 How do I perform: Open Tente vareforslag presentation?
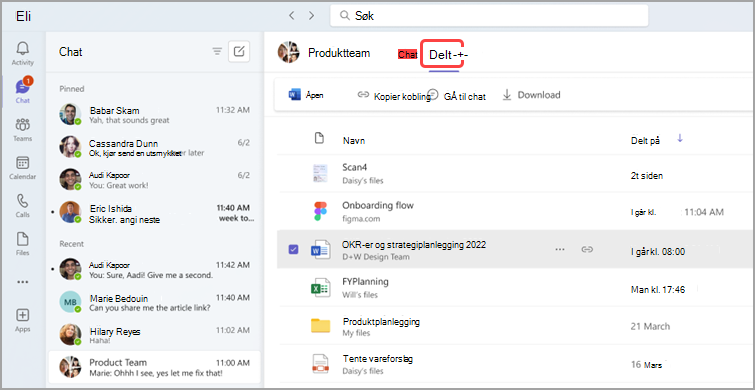pyautogui.click(x=378, y=359)
